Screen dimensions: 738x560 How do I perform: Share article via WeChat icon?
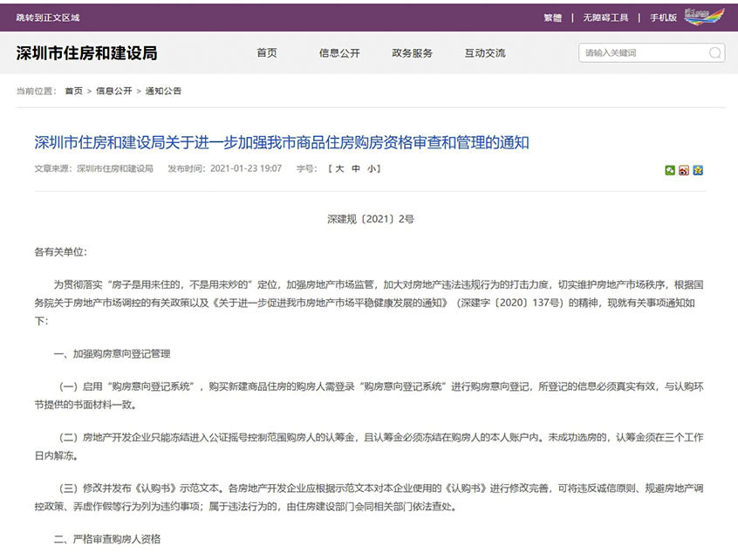tap(670, 170)
